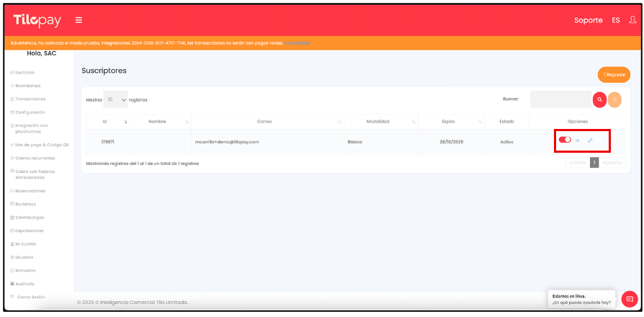Click the hamburger menu icon

[x=79, y=19]
